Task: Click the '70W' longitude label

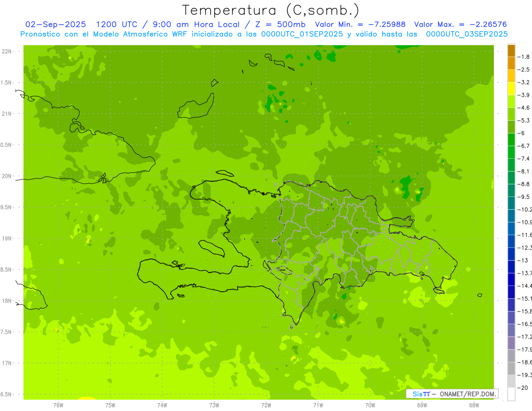Action: pos(370,405)
